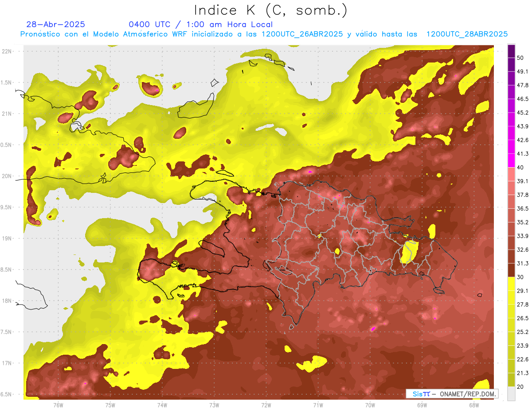Click the bright yellow swatch just below 30
The height and width of the screenshot is (411, 532).
coord(511,284)
